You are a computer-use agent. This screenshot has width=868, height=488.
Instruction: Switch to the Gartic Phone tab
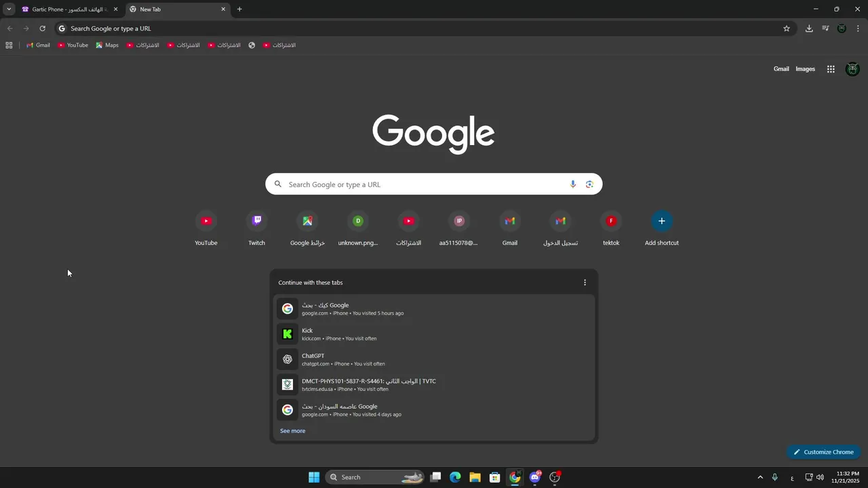click(70, 9)
